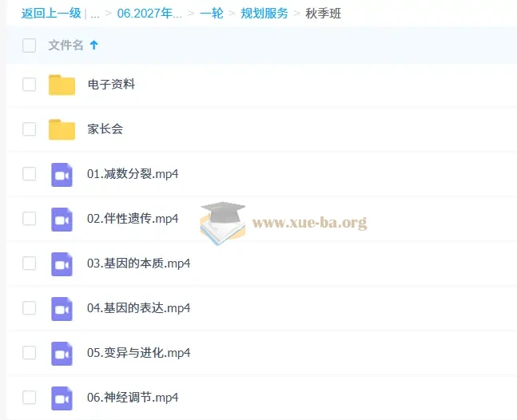Open the 06.2027年... breadcrumb
This screenshot has height=420, width=517.
149,14
